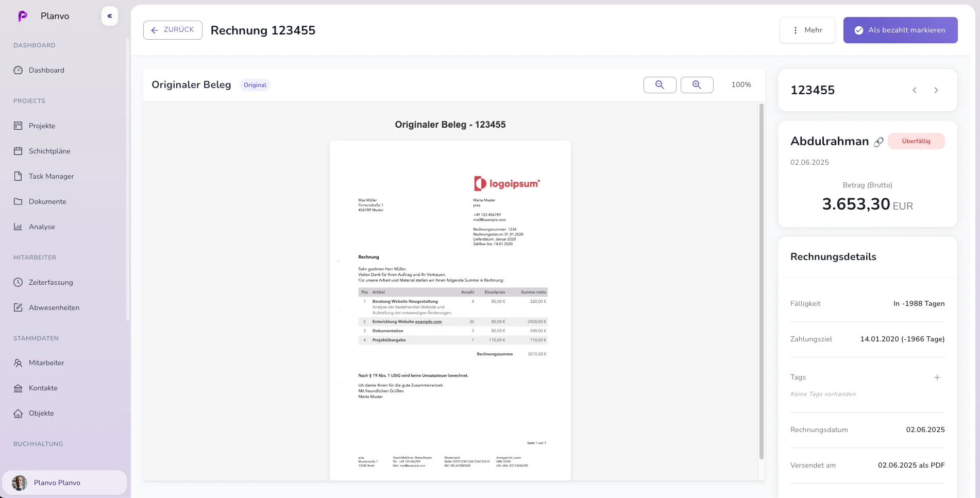Open Dashboard in the sidebar
The image size is (980, 498).
46,70
